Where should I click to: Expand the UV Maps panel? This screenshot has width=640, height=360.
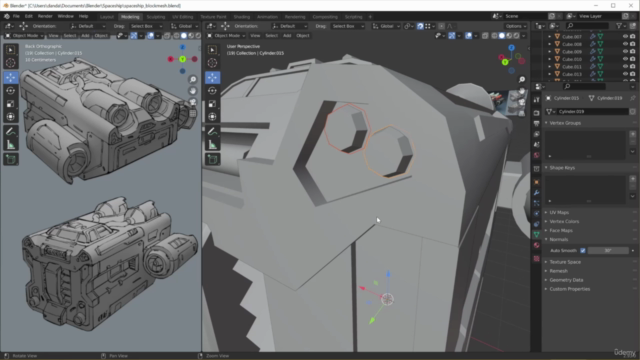tap(559, 212)
